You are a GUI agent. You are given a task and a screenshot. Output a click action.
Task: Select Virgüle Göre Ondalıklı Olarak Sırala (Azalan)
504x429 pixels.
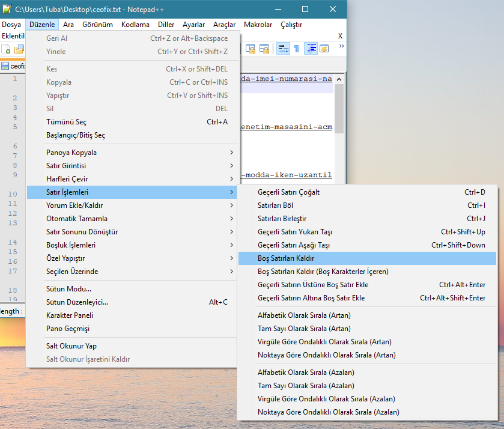coord(368,398)
